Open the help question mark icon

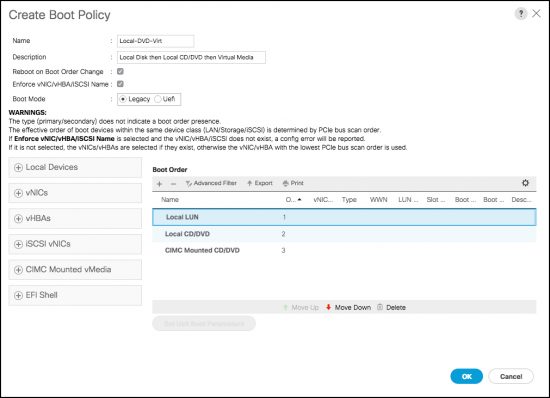pyautogui.click(x=521, y=14)
